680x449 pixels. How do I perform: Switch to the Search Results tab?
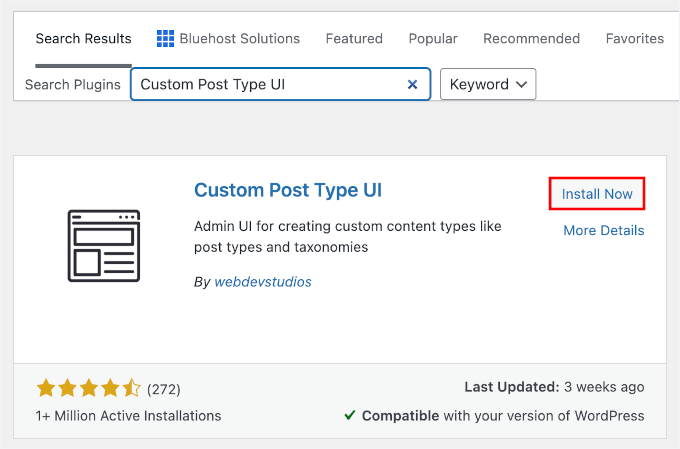pyautogui.click(x=83, y=39)
